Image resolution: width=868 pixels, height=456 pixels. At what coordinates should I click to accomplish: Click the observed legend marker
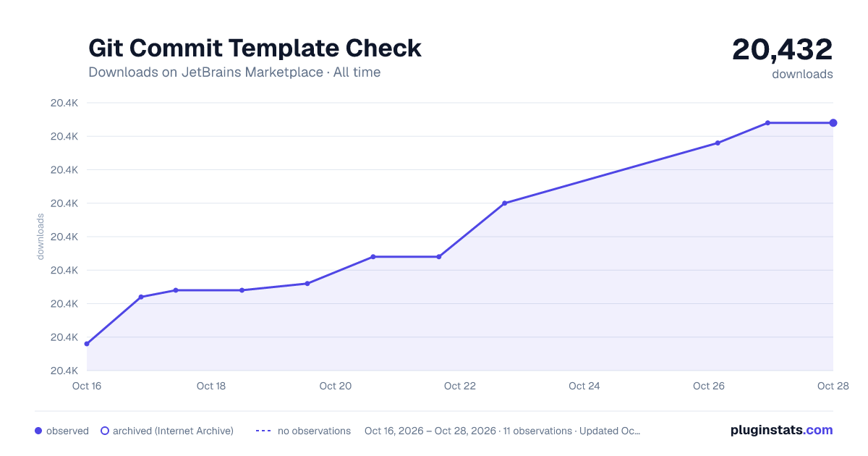(38, 431)
